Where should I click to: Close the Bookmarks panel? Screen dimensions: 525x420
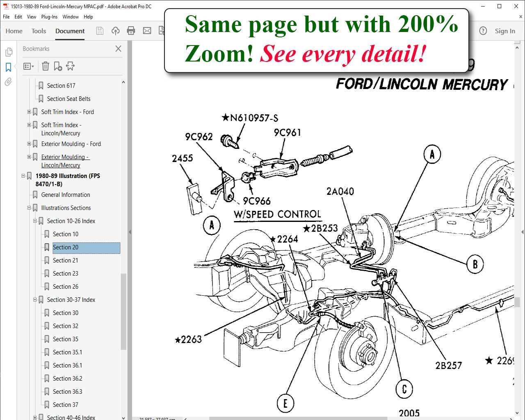point(118,48)
